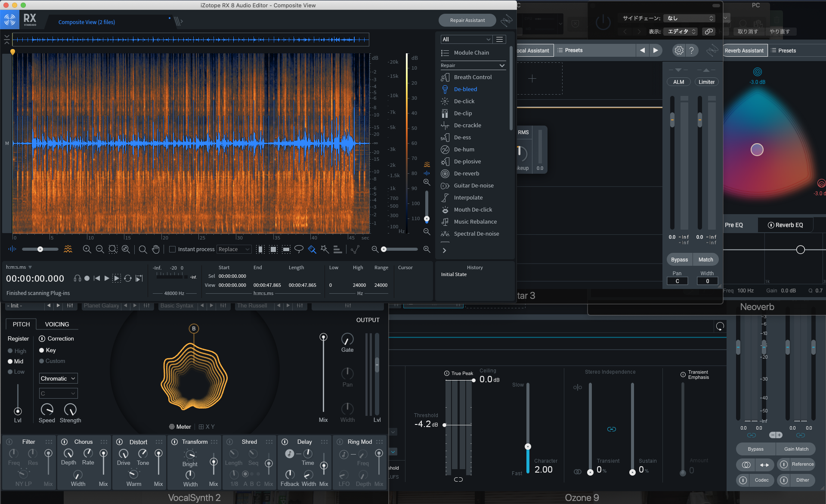Click the spectrogram/waveform balance slider
The image size is (826, 504).
coord(40,249)
